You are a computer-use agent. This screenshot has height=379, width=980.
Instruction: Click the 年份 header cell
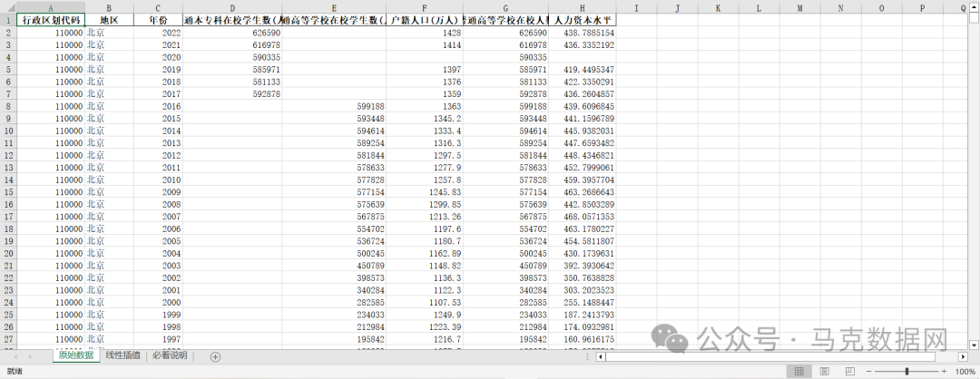[158, 20]
